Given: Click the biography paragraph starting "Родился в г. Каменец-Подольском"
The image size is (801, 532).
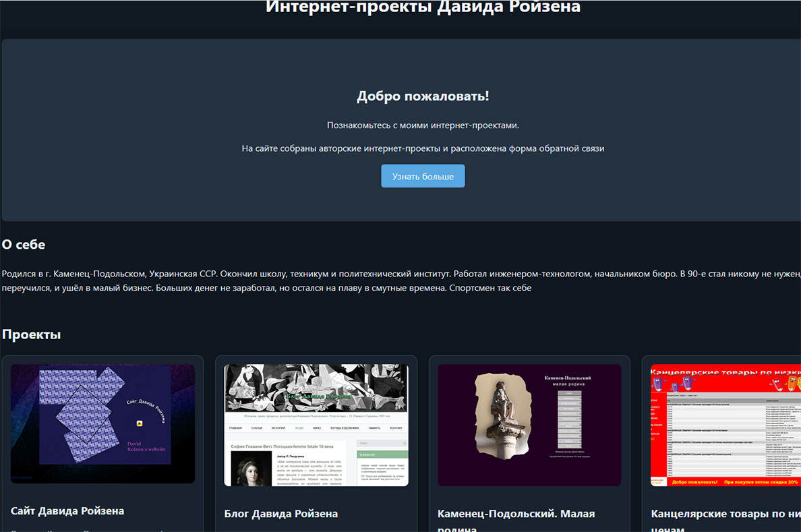Looking at the screenshot, I should point(401,280).
